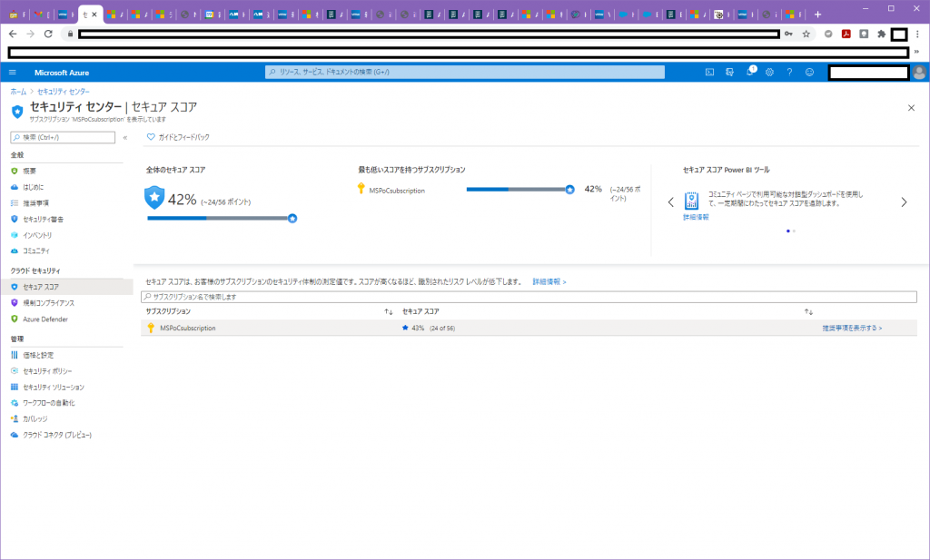Focus the Azure global search bar
Screen dimensions: 930x560
coord(464,72)
